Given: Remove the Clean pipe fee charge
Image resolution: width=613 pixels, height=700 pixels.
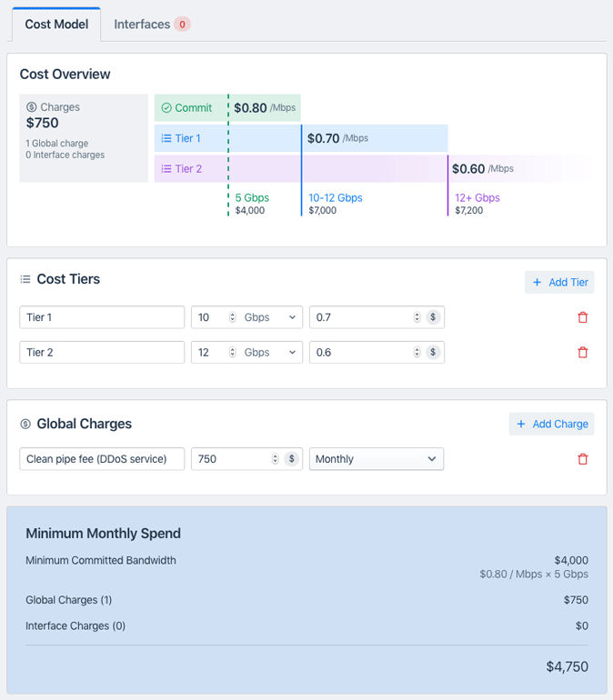Looking at the screenshot, I should coord(583,459).
